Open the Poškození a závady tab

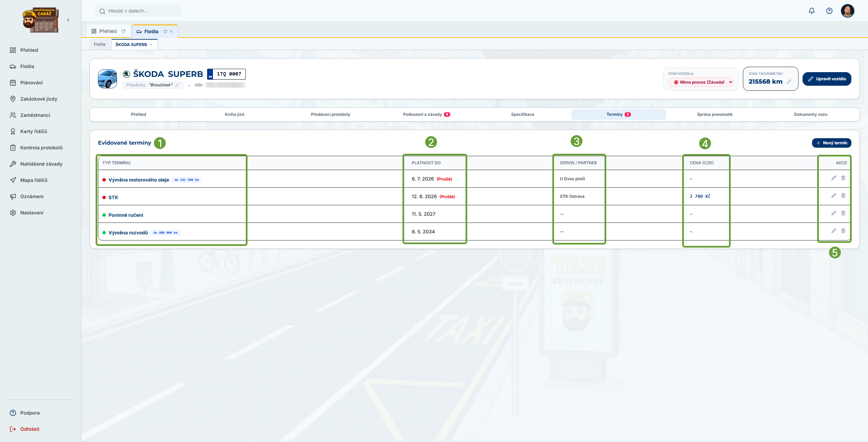pos(427,114)
